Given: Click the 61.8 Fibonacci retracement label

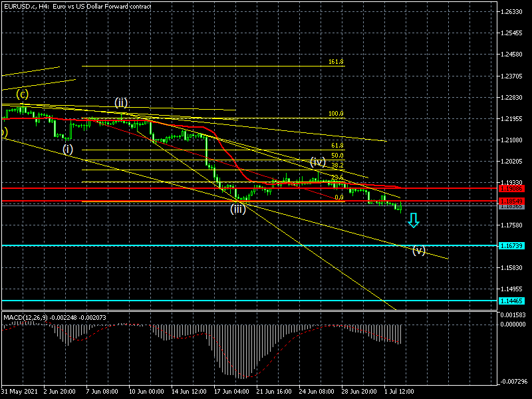Looking at the screenshot, I should 337,146.
